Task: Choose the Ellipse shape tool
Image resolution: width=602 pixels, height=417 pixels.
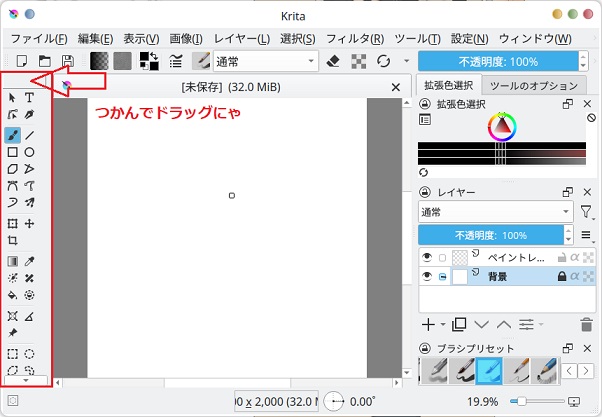Action: tap(30, 152)
